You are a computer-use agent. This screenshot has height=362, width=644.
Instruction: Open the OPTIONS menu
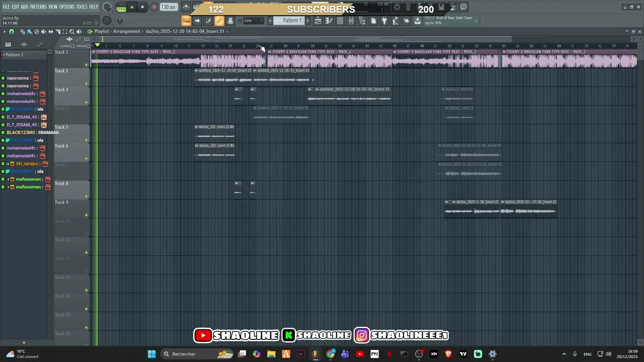pyautogui.click(x=67, y=7)
